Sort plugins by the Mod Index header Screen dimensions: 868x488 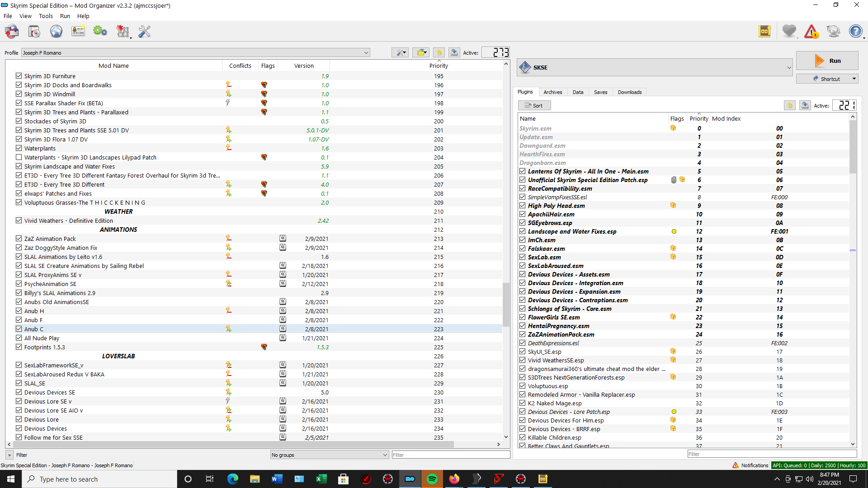point(726,118)
